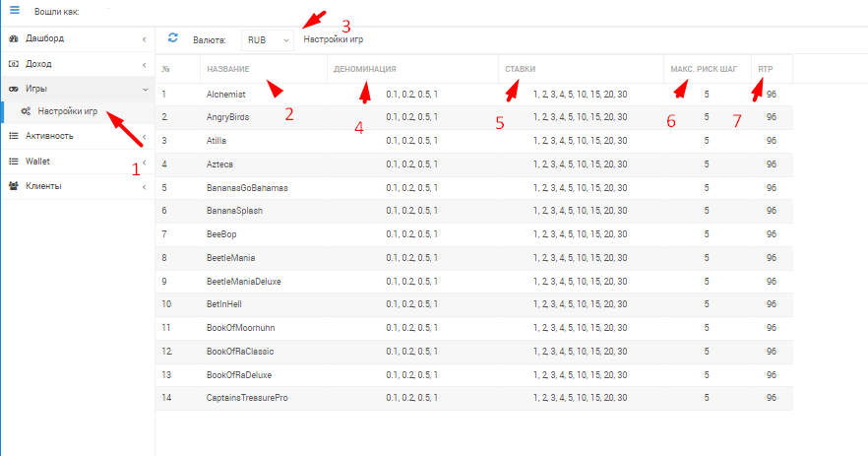The image size is (868, 456).
Task: Click the Клиенты users icon
Action: point(14,186)
